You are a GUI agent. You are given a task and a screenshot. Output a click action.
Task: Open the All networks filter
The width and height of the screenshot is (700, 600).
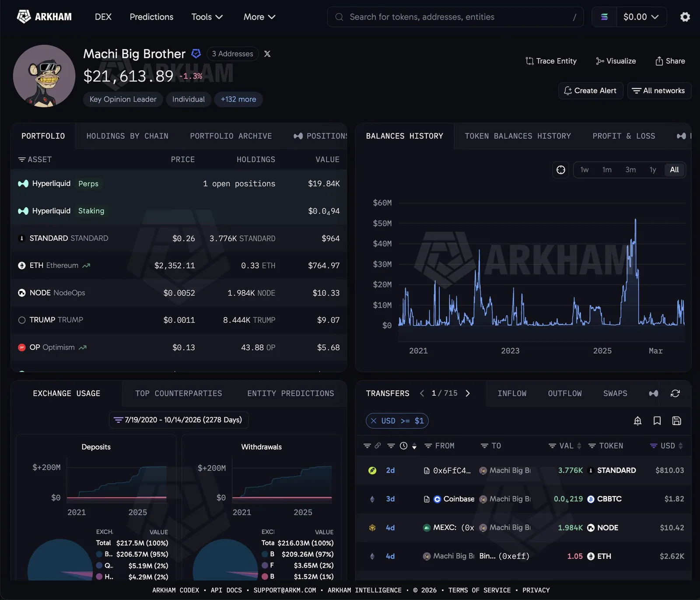click(659, 91)
